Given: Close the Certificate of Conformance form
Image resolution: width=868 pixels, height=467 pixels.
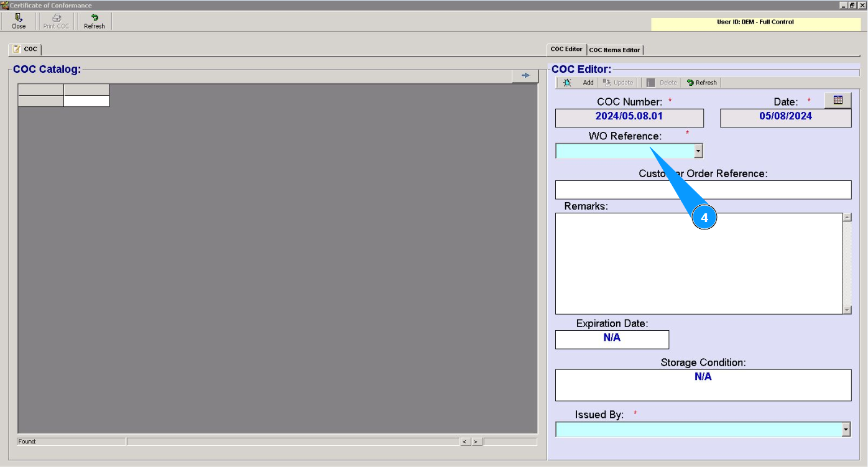Looking at the screenshot, I should (19, 21).
